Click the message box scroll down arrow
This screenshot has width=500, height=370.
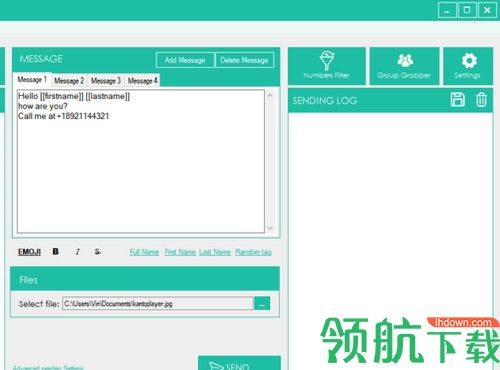click(270, 228)
